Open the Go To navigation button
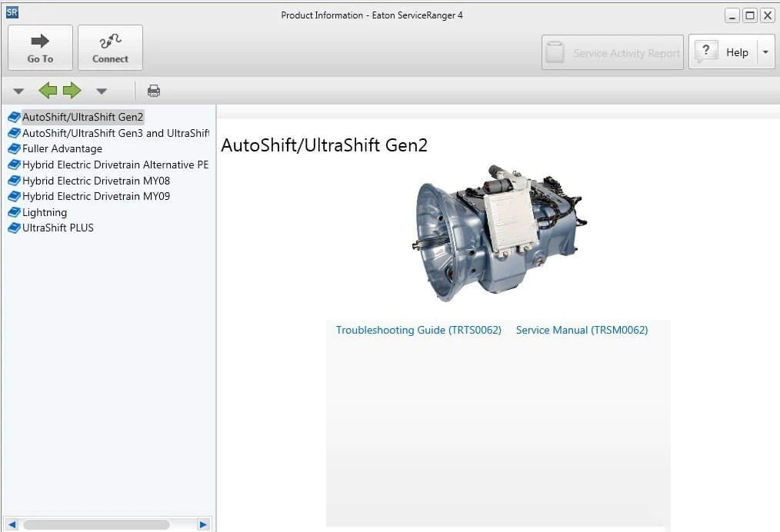 click(x=40, y=48)
